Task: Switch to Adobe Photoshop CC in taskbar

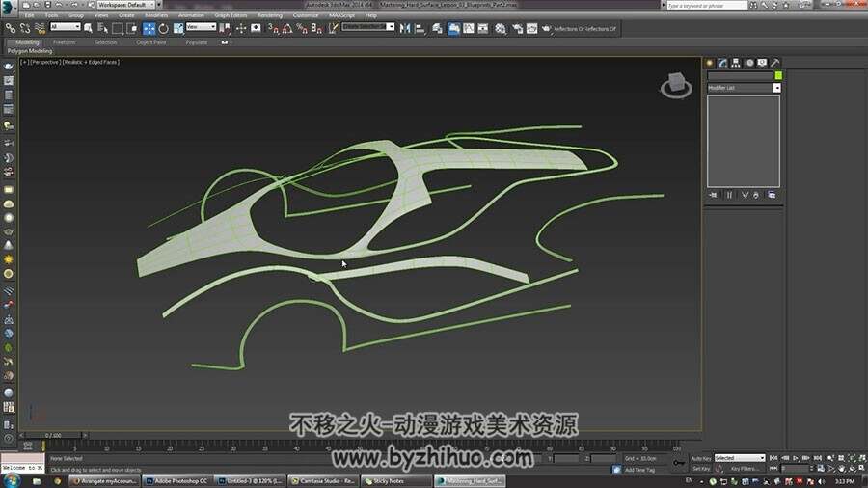Action: [176, 481]
